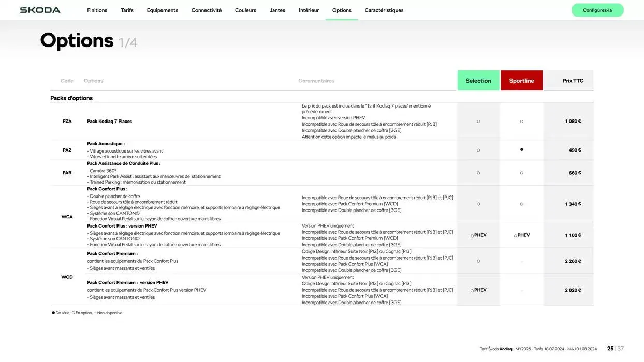Screen dimensions: 644x362
Task: Click the Pack Confort Premium option title
Action: coord(112,254)
